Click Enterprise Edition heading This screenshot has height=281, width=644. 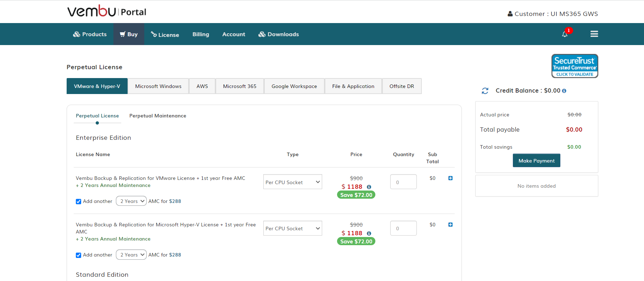103,138
